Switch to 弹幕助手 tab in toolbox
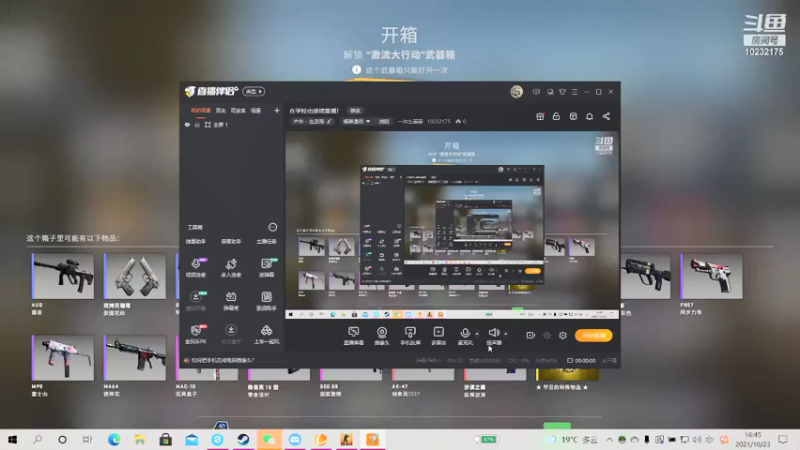This screenshot has width=800, height=450. pos(195,241)
